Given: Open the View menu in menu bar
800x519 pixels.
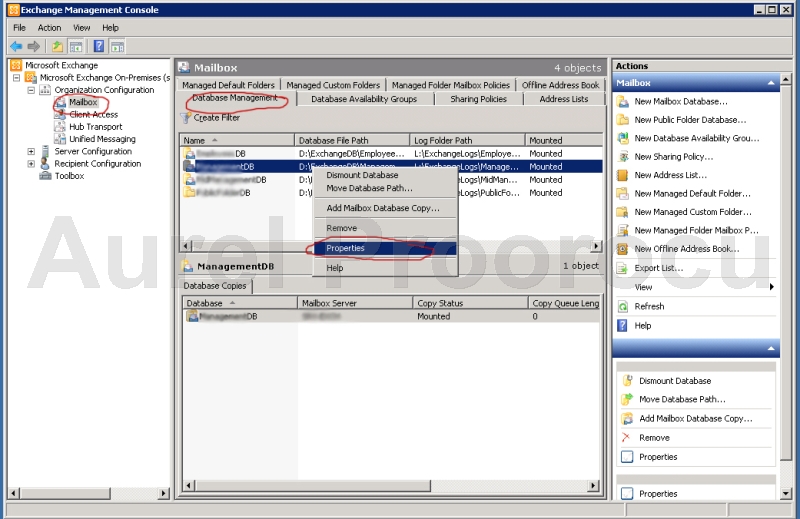Looking at the screenshot, I should coord(82,28).
